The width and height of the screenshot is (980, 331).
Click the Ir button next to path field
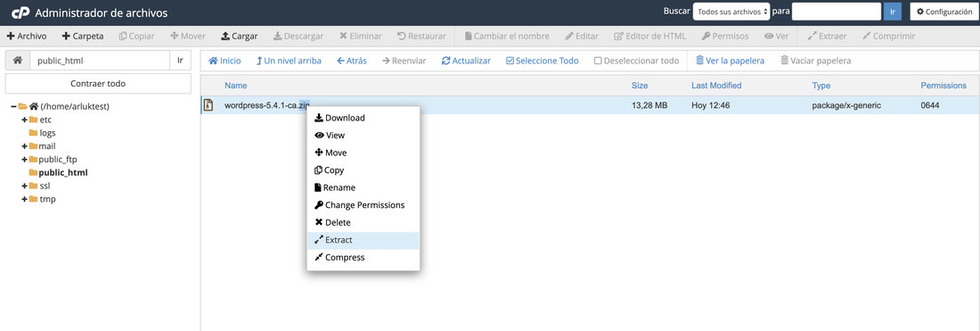click(180, 61)
